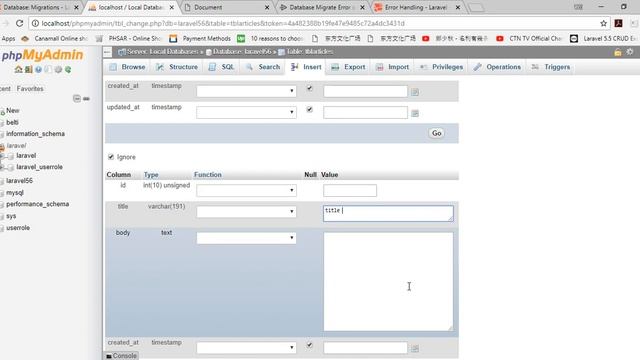Open phpMyAdmin documentation blue help icon
The width and height of the screenshot is (640, 360).
(x=38, y=70)
